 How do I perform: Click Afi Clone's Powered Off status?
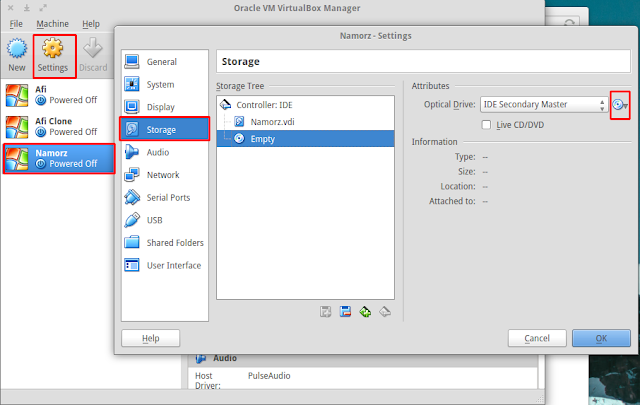(x=73, y=132)
